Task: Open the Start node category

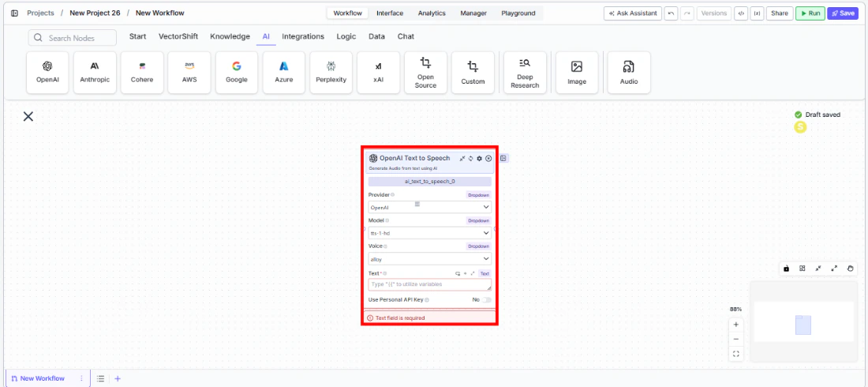Action: coord(138,36)
